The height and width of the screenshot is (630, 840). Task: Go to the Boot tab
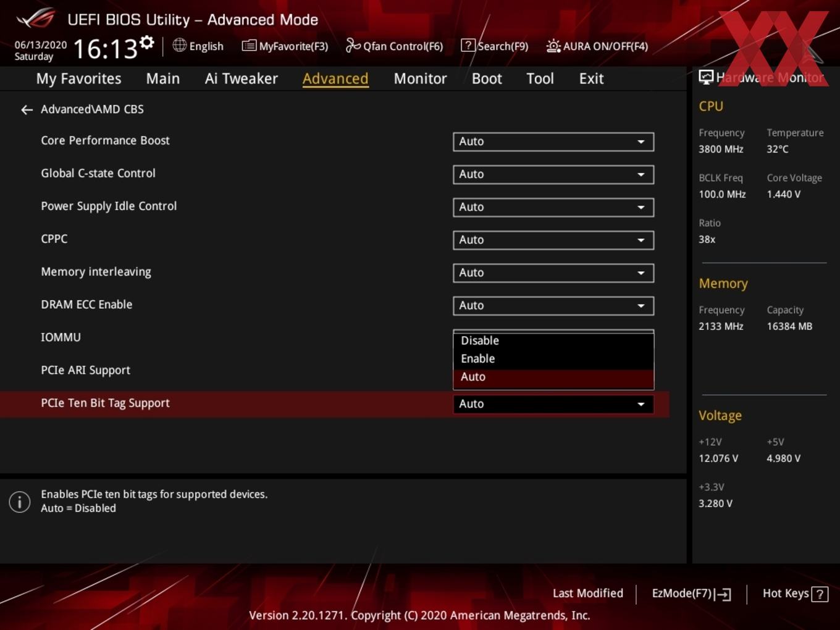click(487, 78)
